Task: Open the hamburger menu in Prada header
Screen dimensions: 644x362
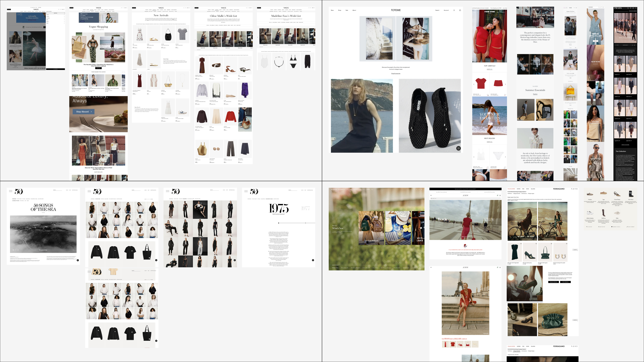Action: tap(635, 8)
